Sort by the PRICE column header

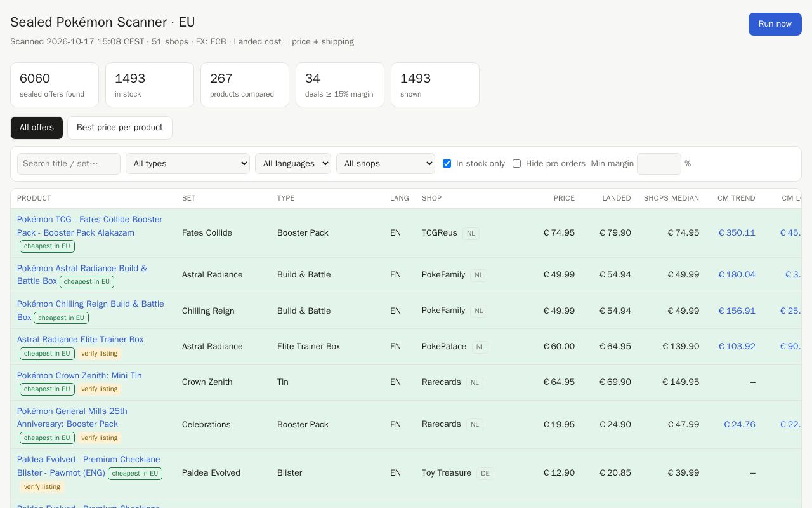click(x=564, y=199)
